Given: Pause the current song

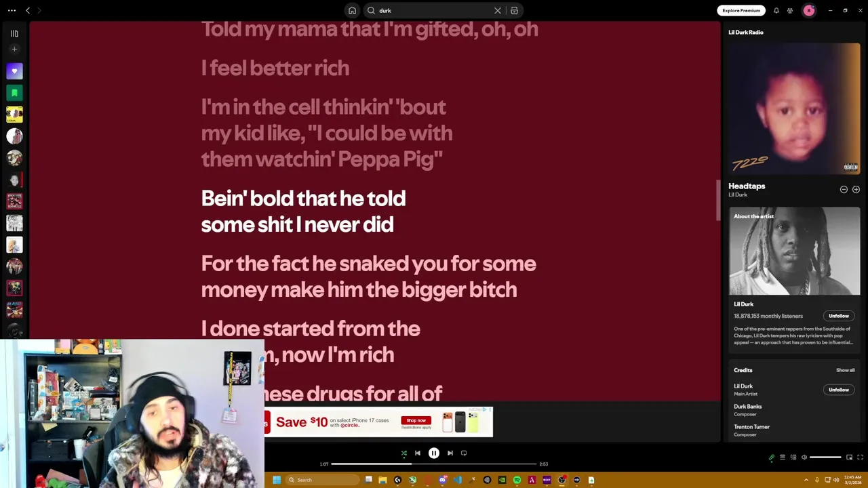Looking at the screenshot, I should pyautogui.click(x=433, y=453).
